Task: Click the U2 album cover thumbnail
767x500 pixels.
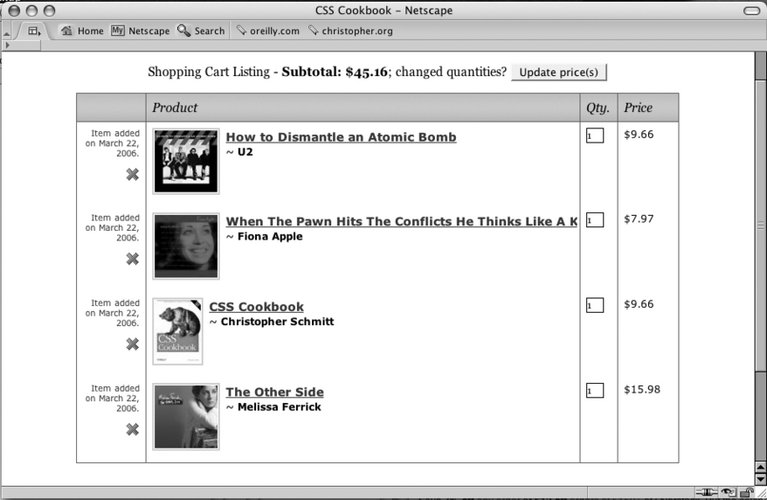Action: coord(186,161)
